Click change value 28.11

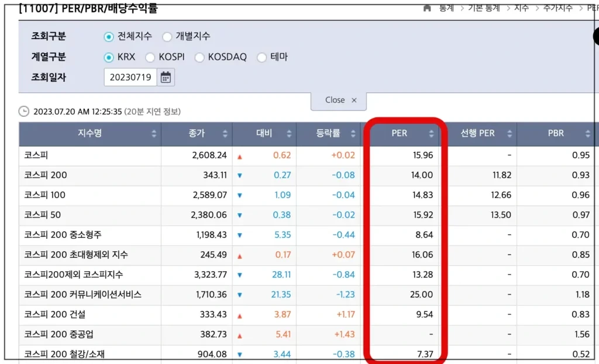coord(281,275)
